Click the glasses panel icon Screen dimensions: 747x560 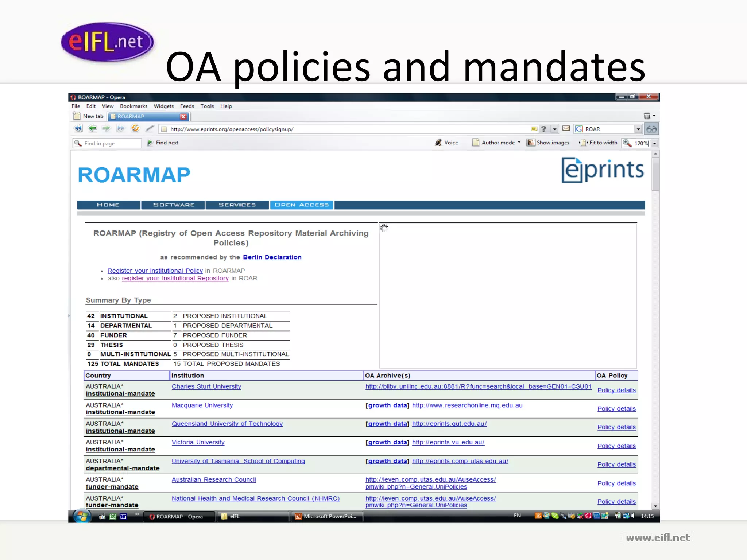tap(651, 129)
